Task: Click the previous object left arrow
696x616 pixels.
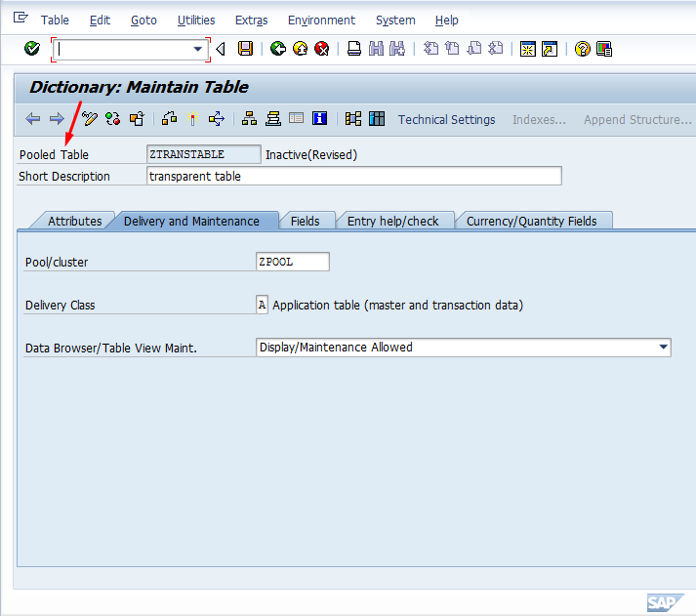Action: point(33,119)
